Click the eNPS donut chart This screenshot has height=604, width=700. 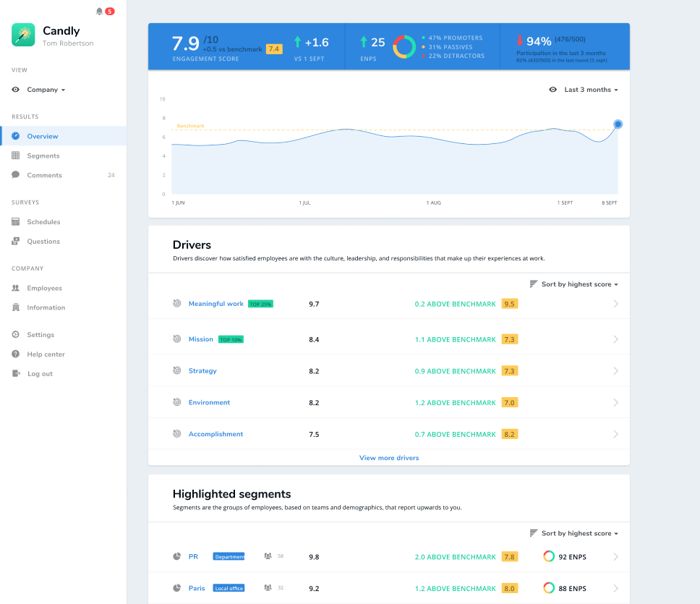404,47
